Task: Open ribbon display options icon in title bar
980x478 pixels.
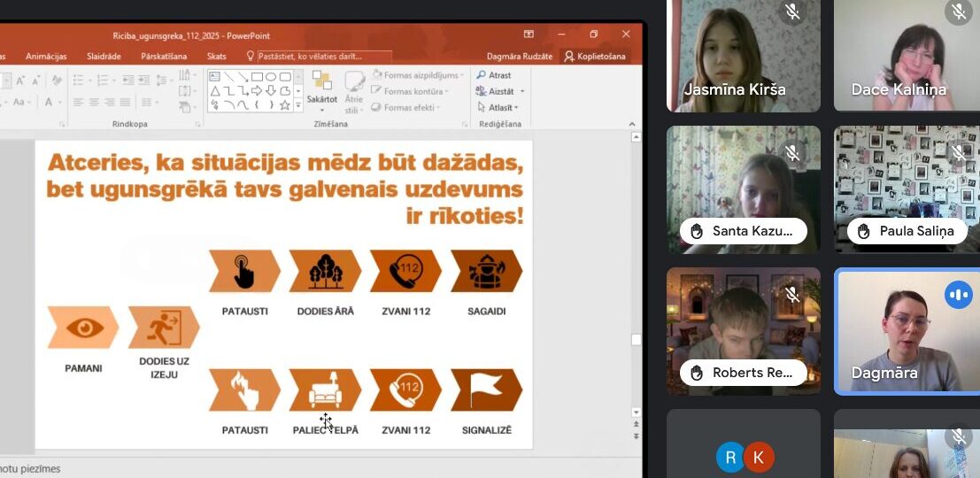Action: coord(529,35)
